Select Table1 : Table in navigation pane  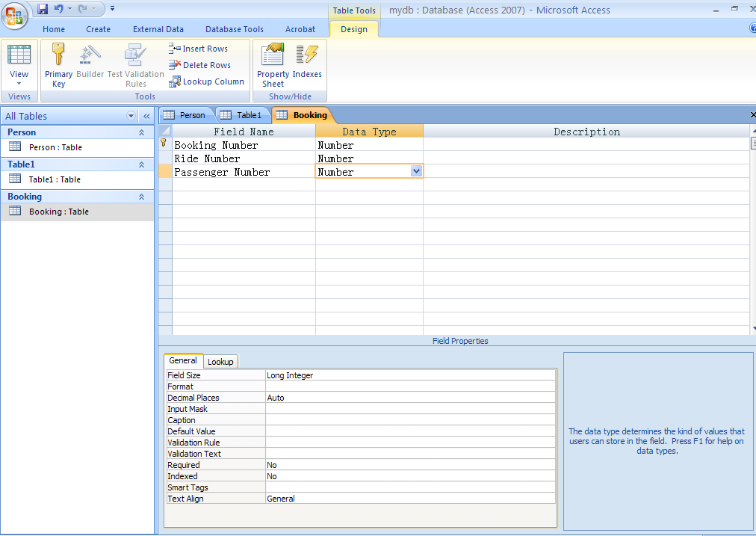(55, 179)
